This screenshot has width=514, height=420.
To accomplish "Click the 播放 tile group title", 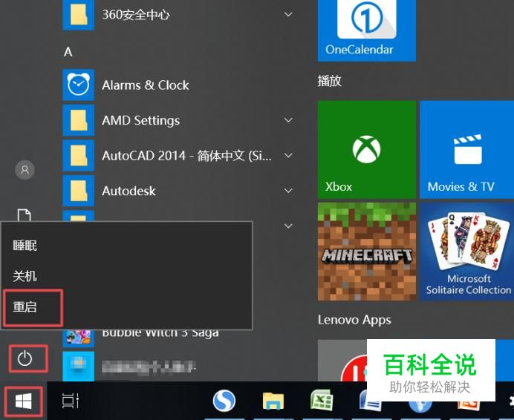I will coord(330,81).
